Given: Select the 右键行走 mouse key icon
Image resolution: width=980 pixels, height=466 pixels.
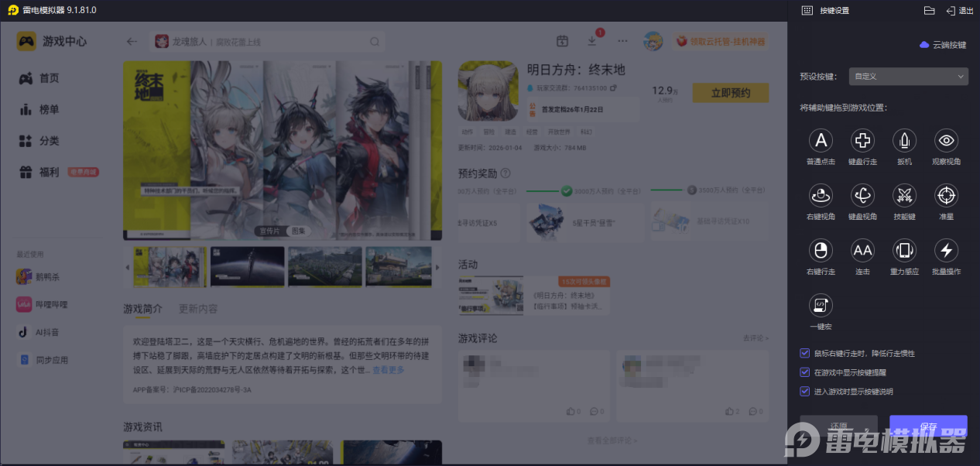Looking at the screenshot, I should [x=821, y=250].
